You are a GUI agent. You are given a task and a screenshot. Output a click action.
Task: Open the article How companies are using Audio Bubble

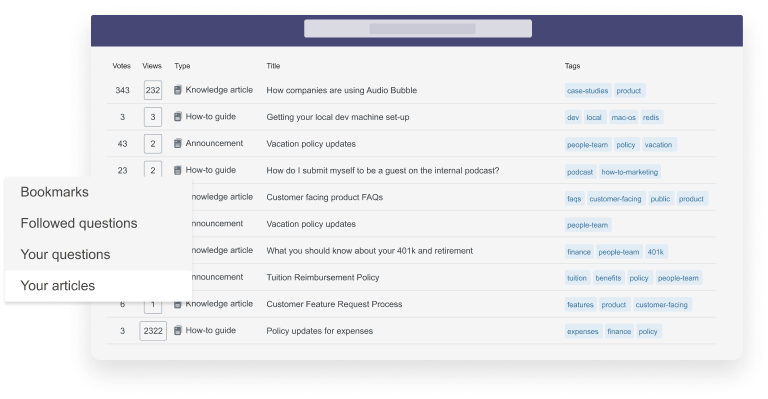(342, 90)
